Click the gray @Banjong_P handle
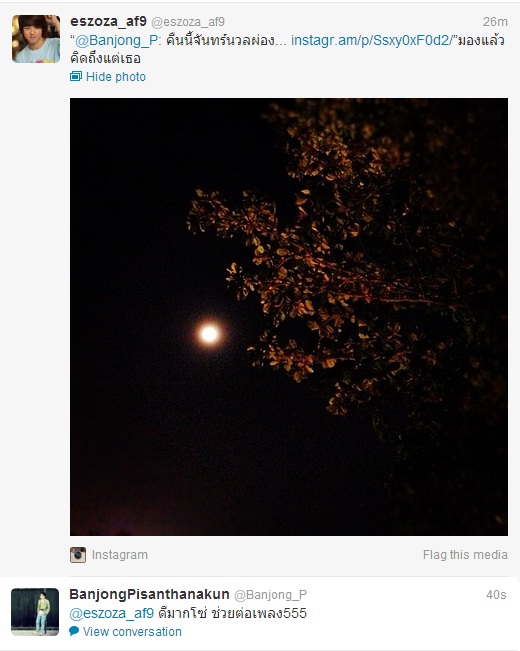520x651 pixels. 270,595
